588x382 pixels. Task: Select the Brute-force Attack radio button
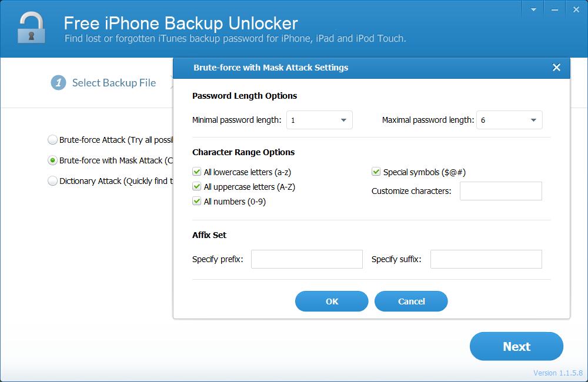tap(52, 140)
